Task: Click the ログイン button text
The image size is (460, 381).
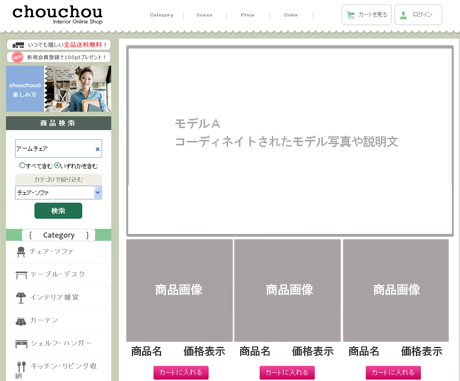Action: point(422,15)
